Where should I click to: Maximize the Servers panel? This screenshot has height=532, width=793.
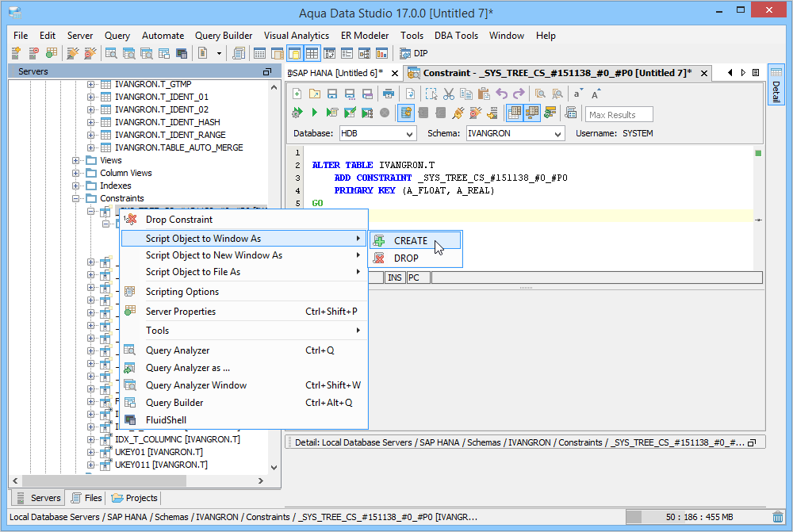pos(267,72)
